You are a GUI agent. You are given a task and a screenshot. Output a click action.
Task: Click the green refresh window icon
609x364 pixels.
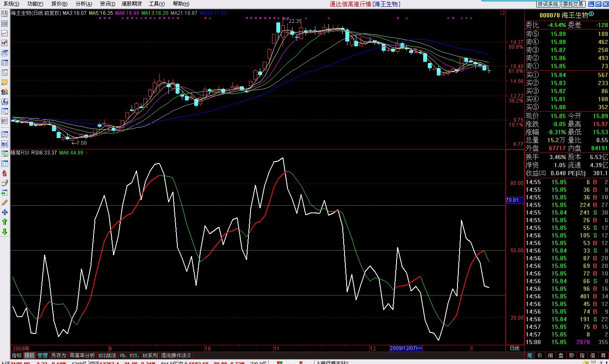(x=5, y=154)
